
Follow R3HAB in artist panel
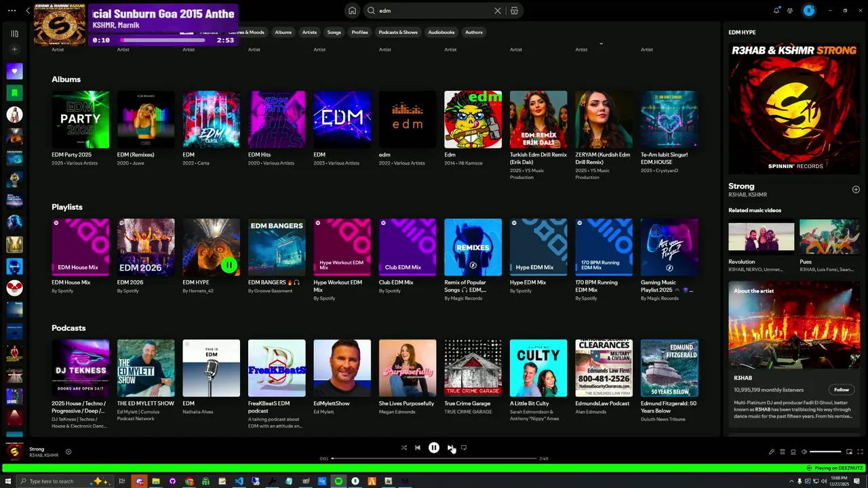pos(842,390)
